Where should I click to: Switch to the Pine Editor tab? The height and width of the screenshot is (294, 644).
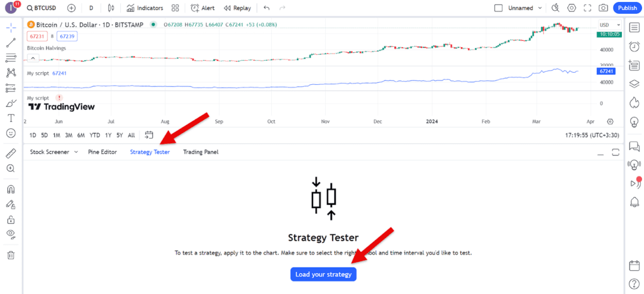click(102, 152)
